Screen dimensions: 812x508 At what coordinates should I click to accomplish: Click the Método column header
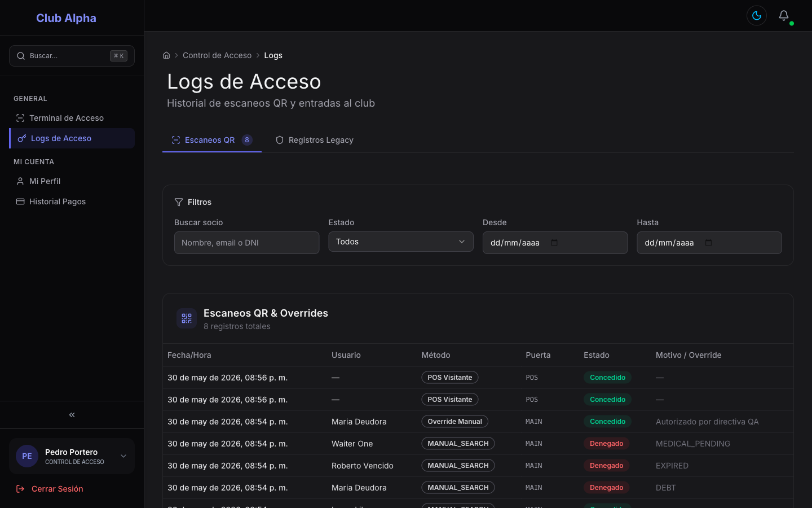coord(436,355)
